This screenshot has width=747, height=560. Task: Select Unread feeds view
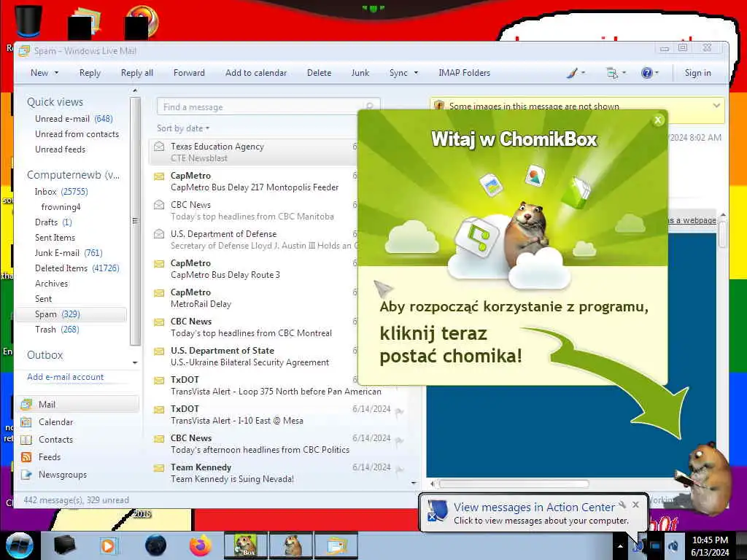click(60, 149)
